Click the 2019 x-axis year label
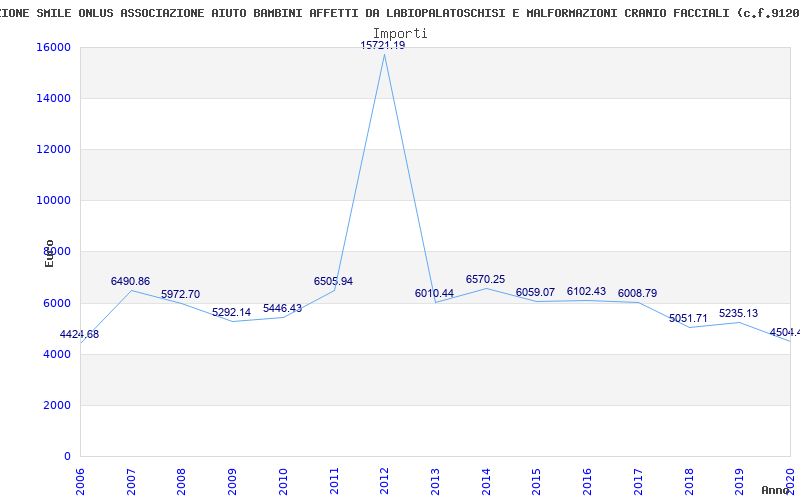The width and height of the screenshot is (800, 500). tap(740, 481)
